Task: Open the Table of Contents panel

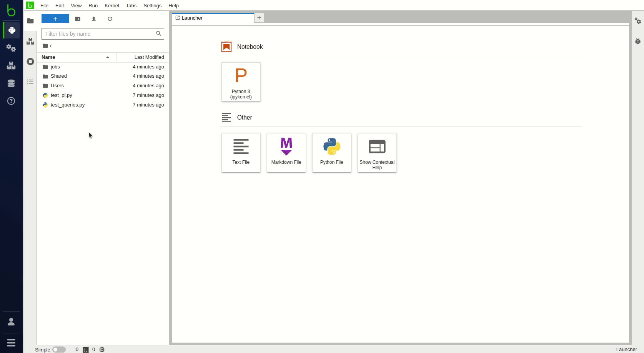Action: 30,82
